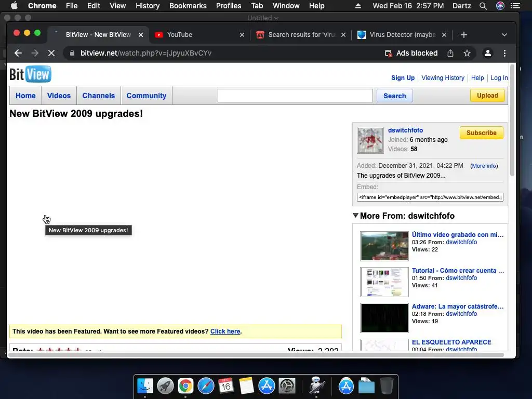The width and height of the screenshot is (532, 399).
Task: Open Viewing History
Action: pos(443,78)
